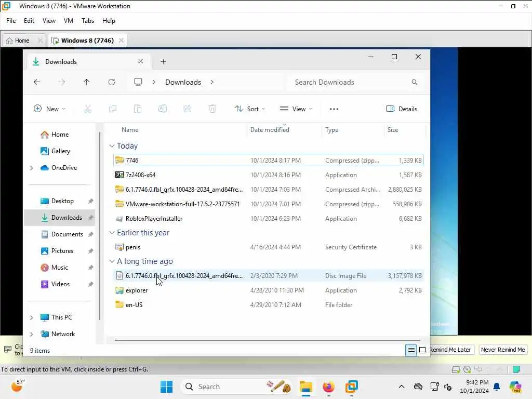Collapse the Earlier this year group
This screenshot has height=399, width=532.
tap(112, 233)
